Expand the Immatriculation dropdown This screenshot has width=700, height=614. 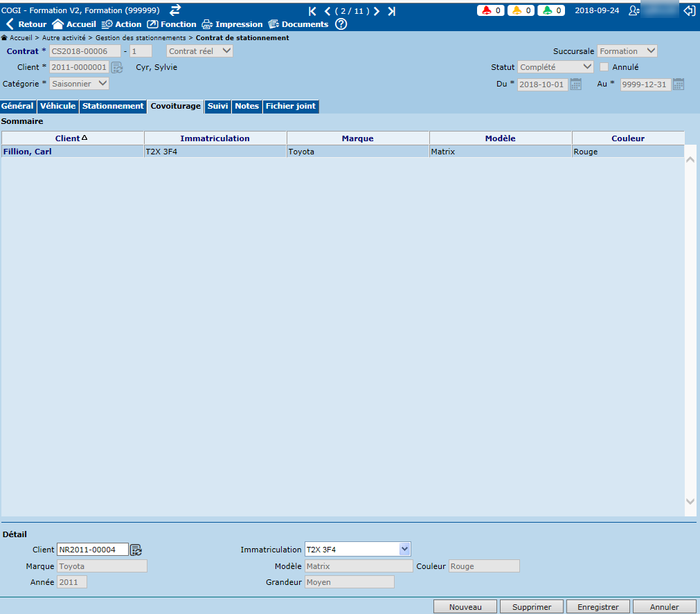(405, 550)
